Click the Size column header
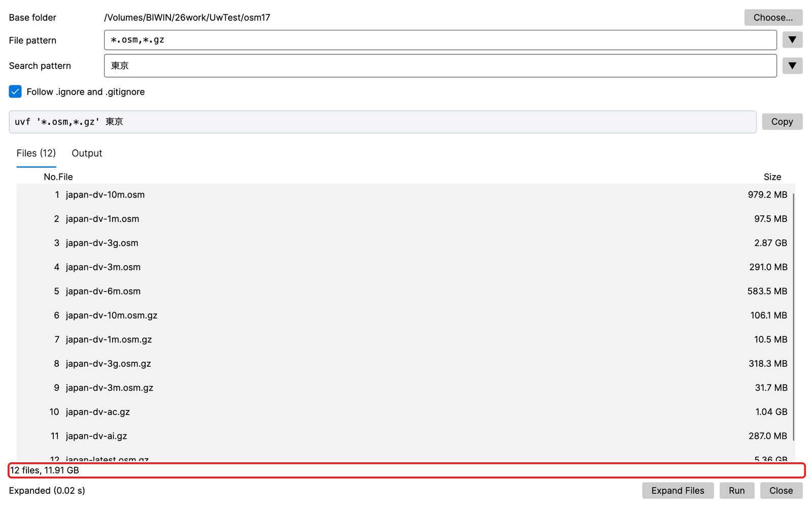Viewport: 812px width, 508px height. coord(772,177)
